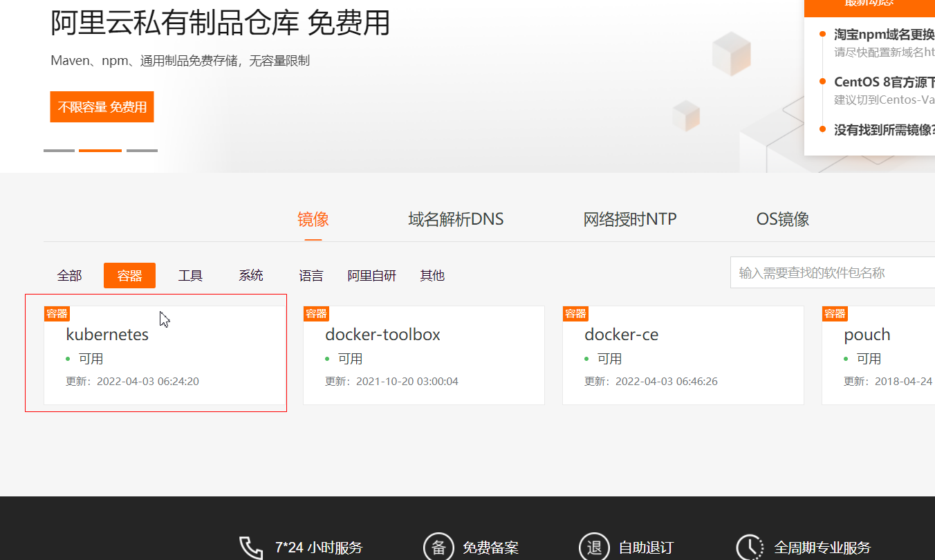Image resolution: width=935 pixels, height=560 pixels.
Task: Click the 容器 tag on pouch card
Action: coord(835,314)
